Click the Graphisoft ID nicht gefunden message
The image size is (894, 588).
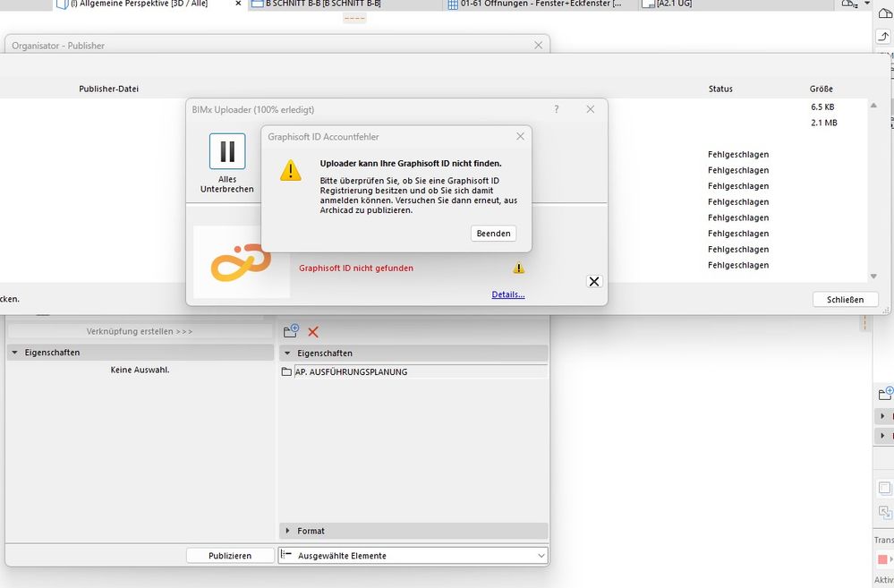[356, 268]
